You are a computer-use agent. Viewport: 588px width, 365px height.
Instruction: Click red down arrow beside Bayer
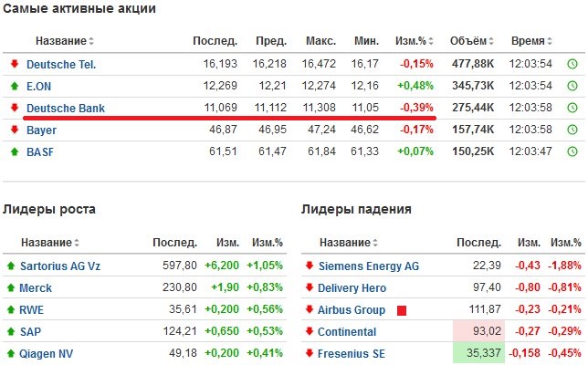(15, 130)
